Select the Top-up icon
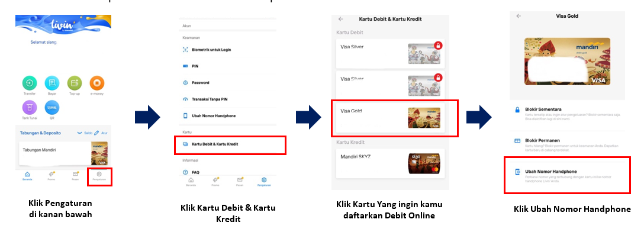The image size is (644, 232). point(75,83)
